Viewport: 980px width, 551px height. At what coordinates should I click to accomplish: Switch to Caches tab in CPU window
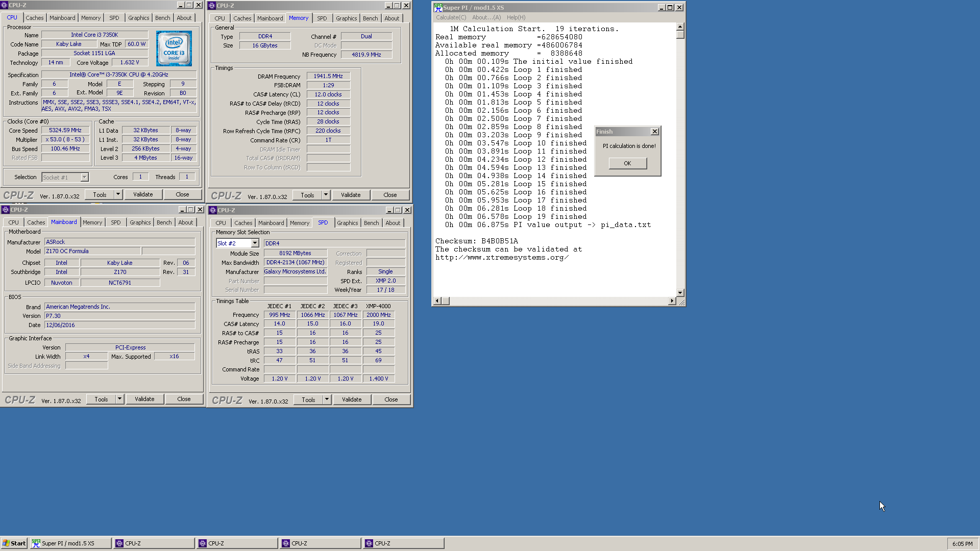(x=35, y=18)
